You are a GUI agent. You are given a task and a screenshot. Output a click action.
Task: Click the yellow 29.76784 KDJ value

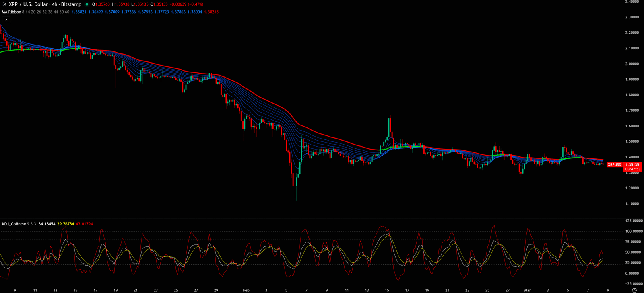66,224
